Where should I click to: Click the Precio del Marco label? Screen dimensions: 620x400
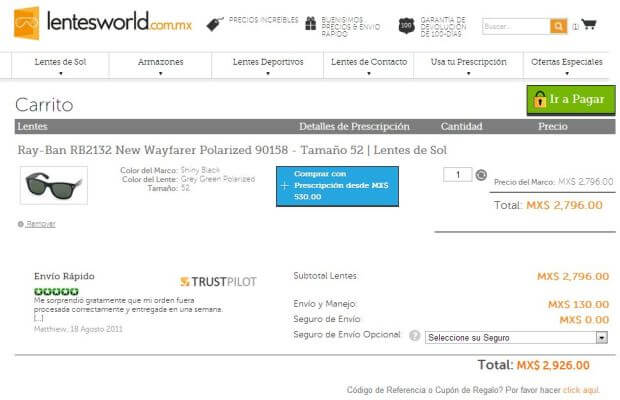(524, 182)
